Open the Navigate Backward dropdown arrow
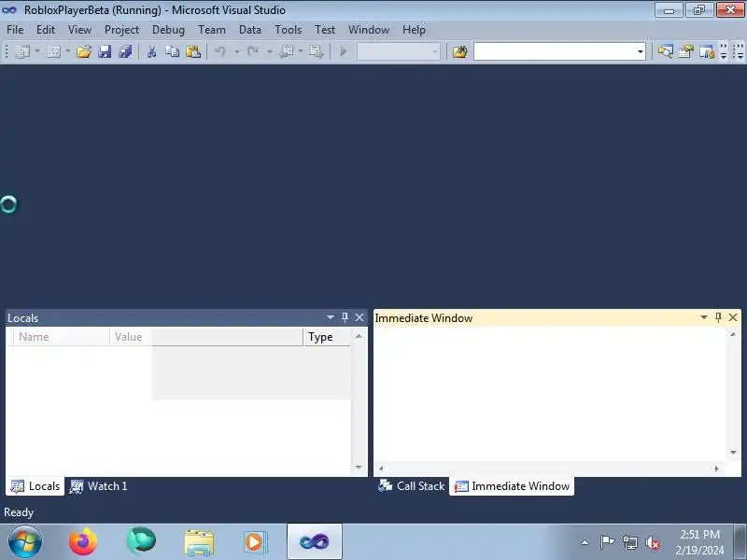Viewport: 747px width, 560px height. [301, 51]
